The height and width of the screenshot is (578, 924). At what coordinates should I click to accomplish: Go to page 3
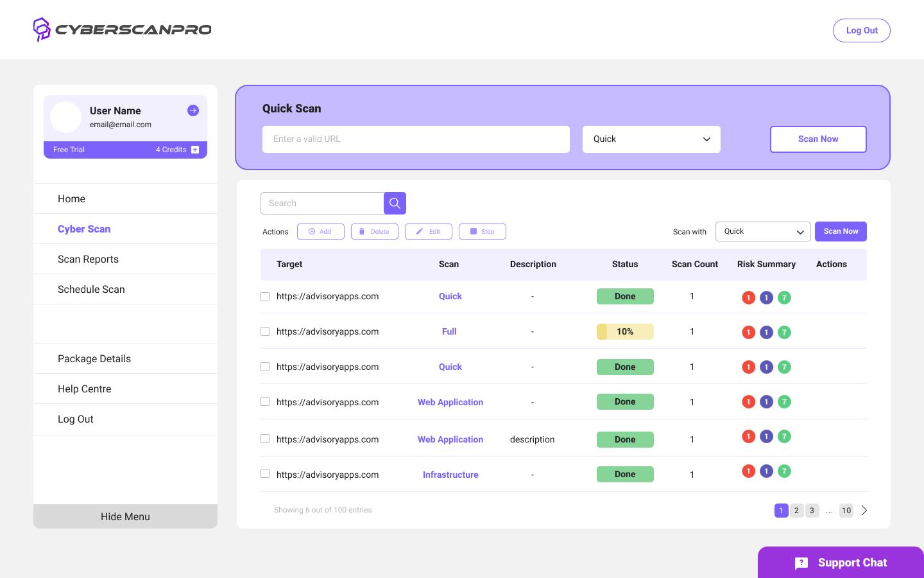click(x=812, y=511)
